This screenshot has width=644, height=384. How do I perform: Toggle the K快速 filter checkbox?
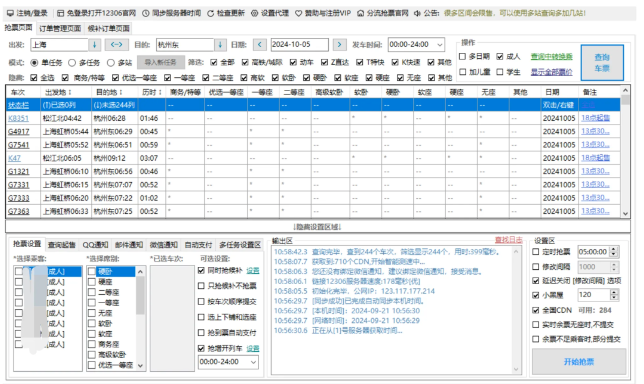tap(395, 62)
